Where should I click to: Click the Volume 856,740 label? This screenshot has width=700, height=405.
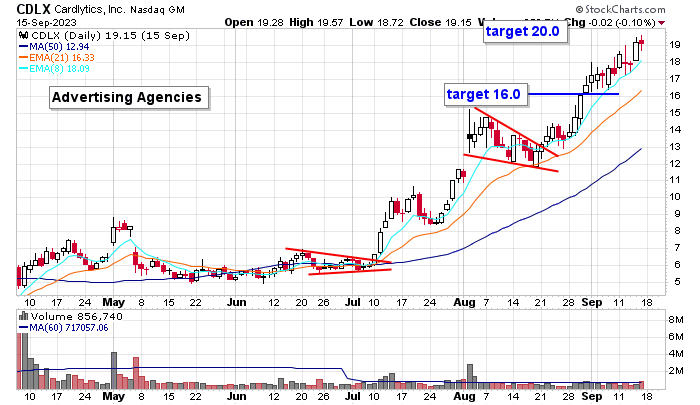pos(76,317)
